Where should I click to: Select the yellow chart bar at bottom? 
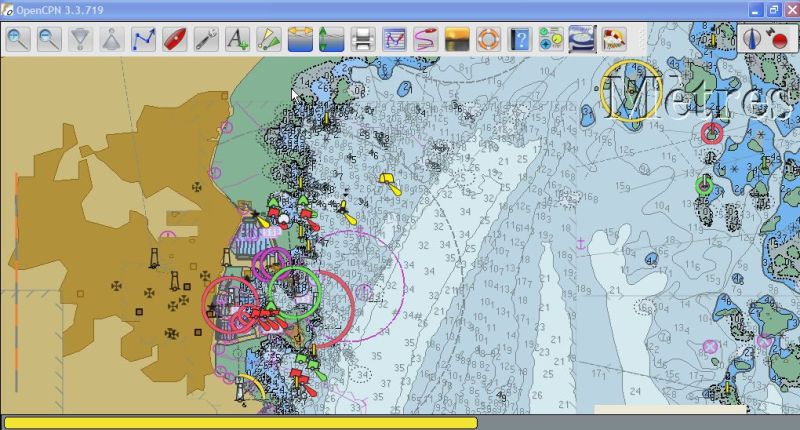[x=240, y=422]
